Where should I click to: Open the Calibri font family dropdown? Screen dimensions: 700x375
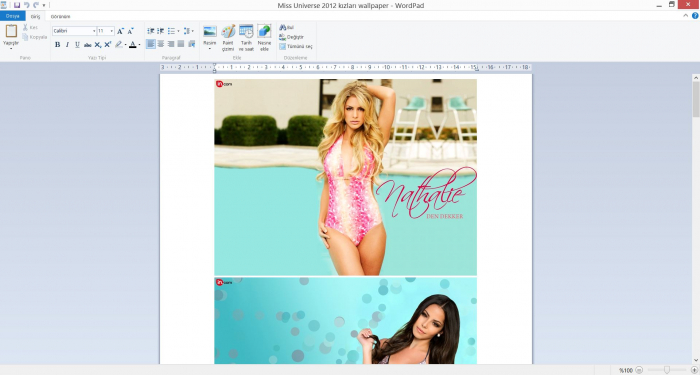coord(74,31)
